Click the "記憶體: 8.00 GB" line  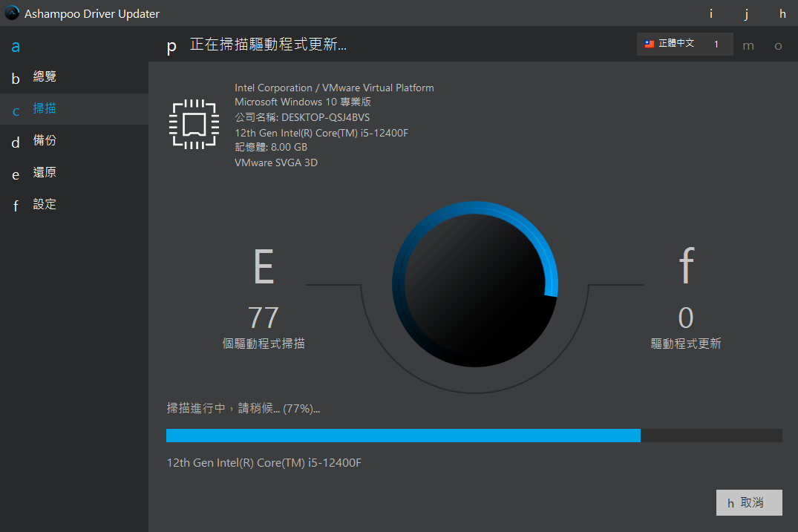[x=271, y=147]
